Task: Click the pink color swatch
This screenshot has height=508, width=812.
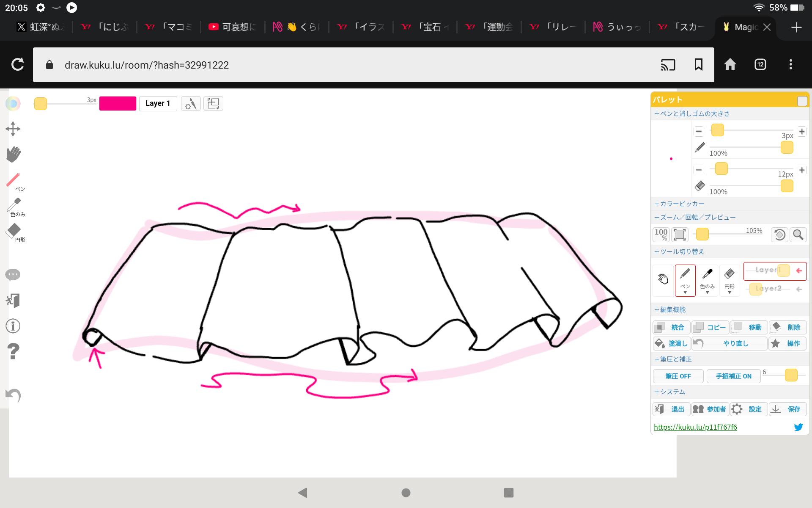Action: click(x=118, y=103)
